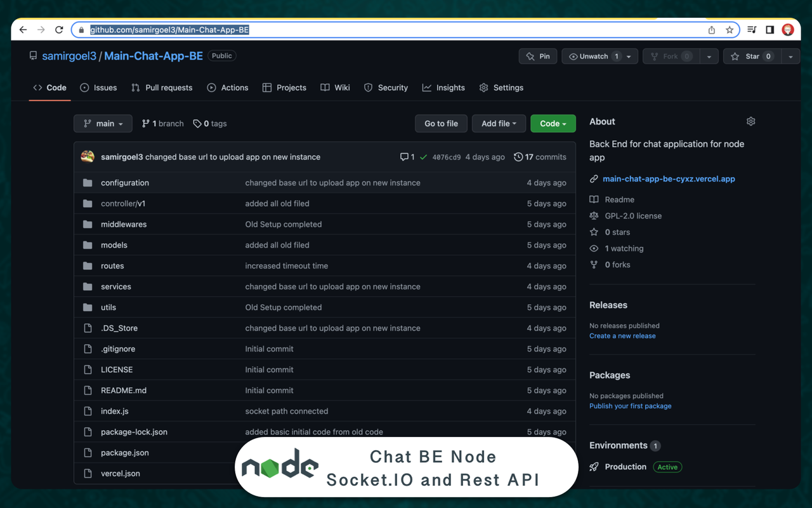Switch to the Issues tab

(x=98, y=88)
